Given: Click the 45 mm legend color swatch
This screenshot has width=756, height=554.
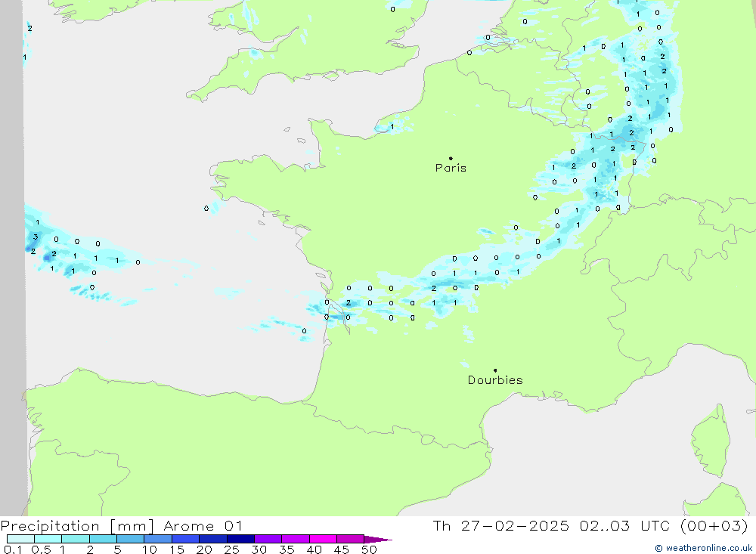Looking at the screenshot, I should [351, 539].
